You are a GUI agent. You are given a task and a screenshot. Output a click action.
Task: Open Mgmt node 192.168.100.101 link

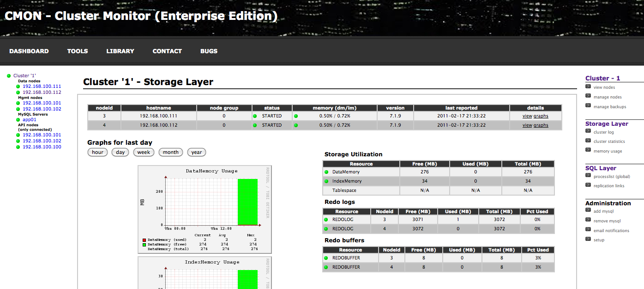[x=42, y=103]
